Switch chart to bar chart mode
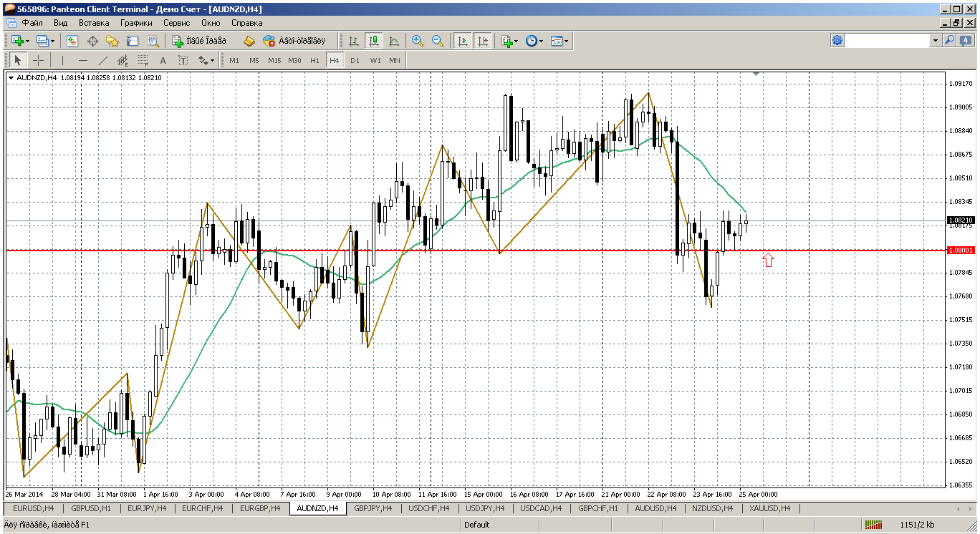 click(x=354, y=41)
